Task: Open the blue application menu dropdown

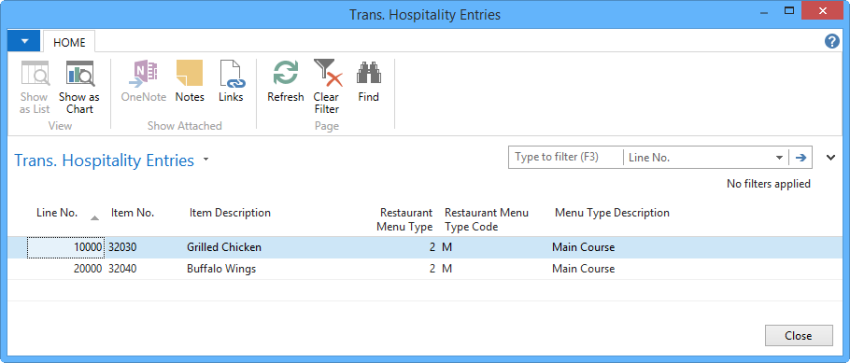Action: coord(23,41)
